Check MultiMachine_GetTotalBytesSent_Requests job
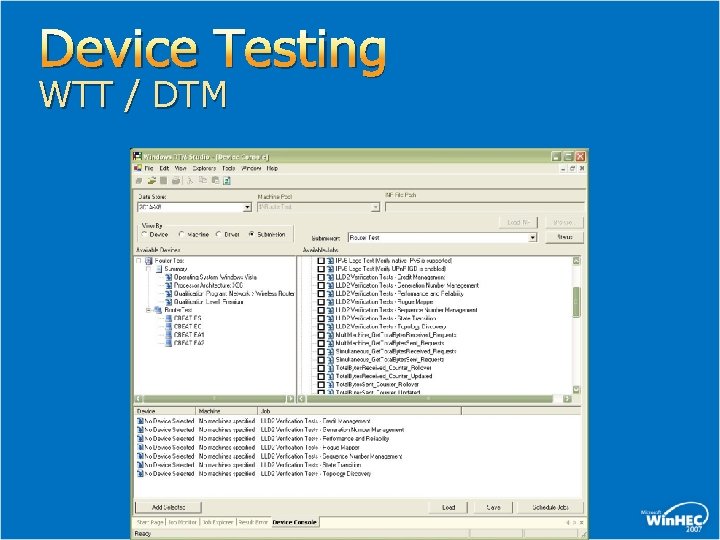The image size is (720, 540). (x=321, y=343)
